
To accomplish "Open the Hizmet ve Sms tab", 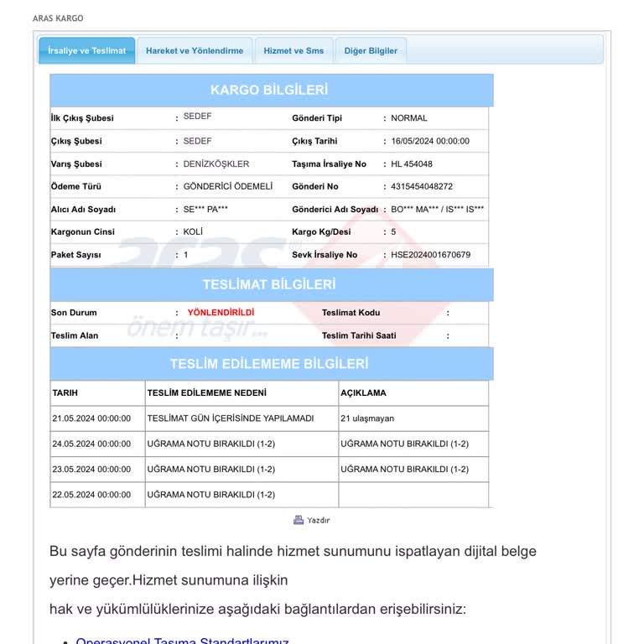I will (x=293, y=50).
